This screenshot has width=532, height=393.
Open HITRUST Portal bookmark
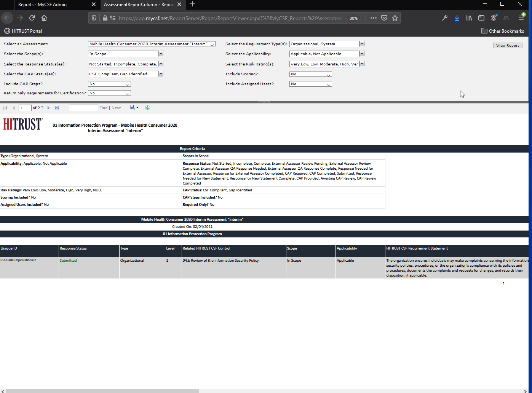click(x=23, y=31)
